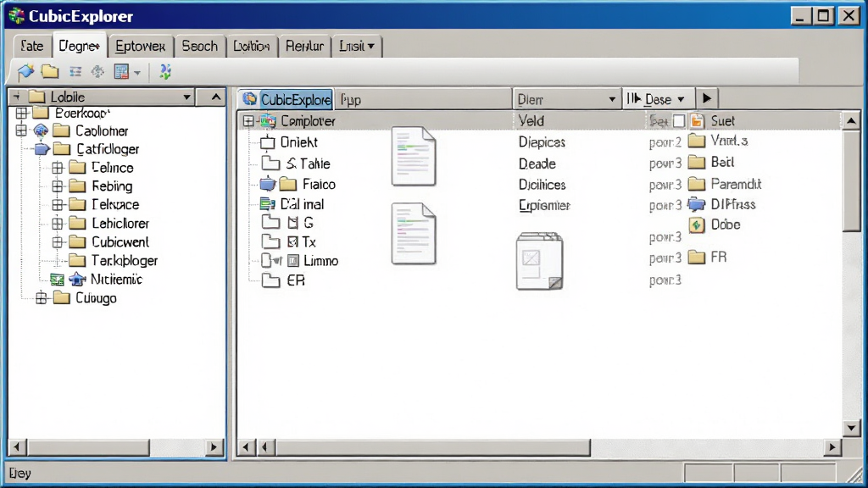Click the yellow folder toolbar icon
Screen dimensions: 868x488
pos(50,71)
